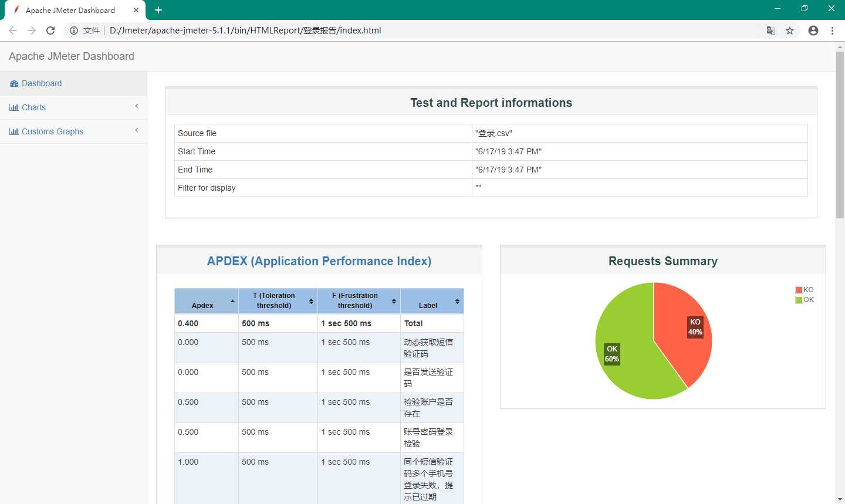This screenshot has width=845, height=504.
Task: Click the page vertical scrollbar thumb
Action: point(840,135)
